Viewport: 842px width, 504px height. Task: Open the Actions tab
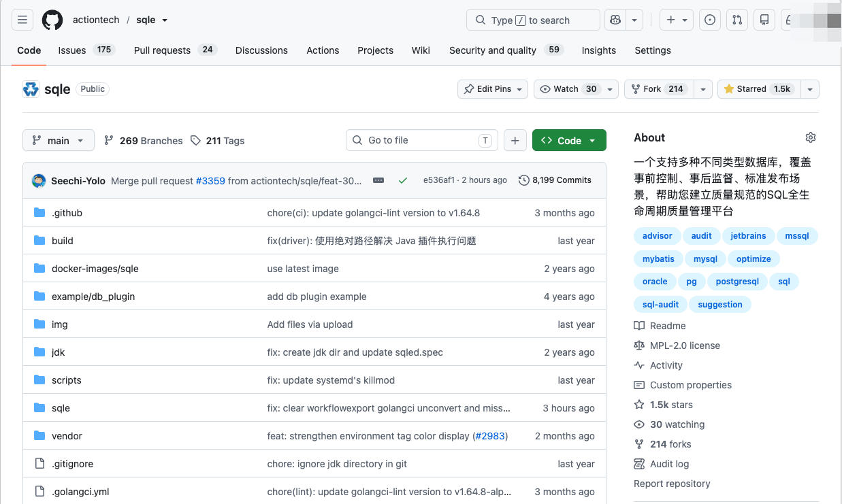point(323,50)
